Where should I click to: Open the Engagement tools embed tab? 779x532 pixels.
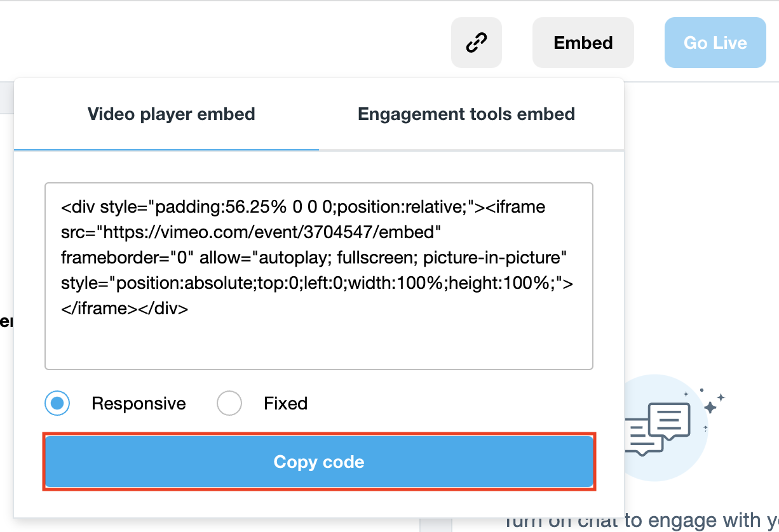point(466,114)
